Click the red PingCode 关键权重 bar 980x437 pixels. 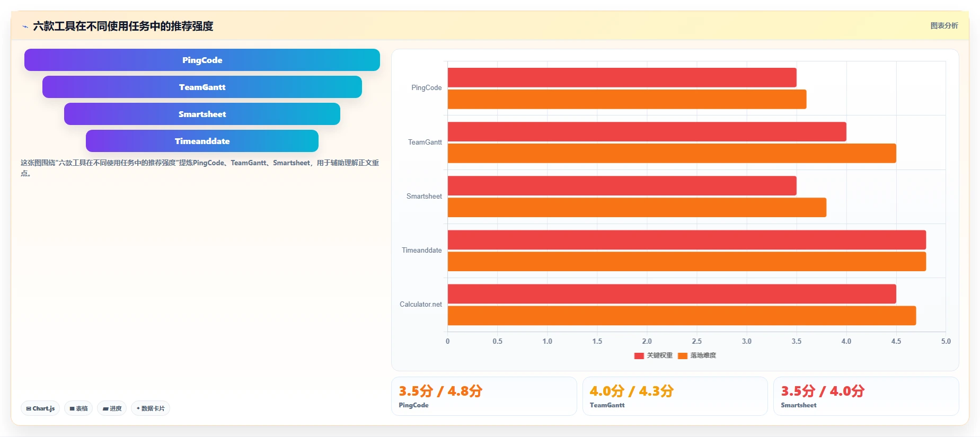click(622, 77)
